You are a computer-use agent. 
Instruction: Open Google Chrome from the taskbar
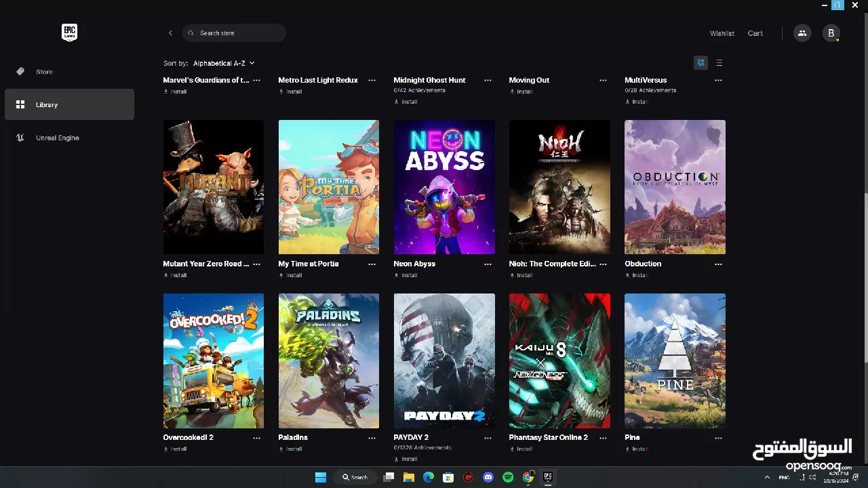pyautogui.click(x=528, y=477)
